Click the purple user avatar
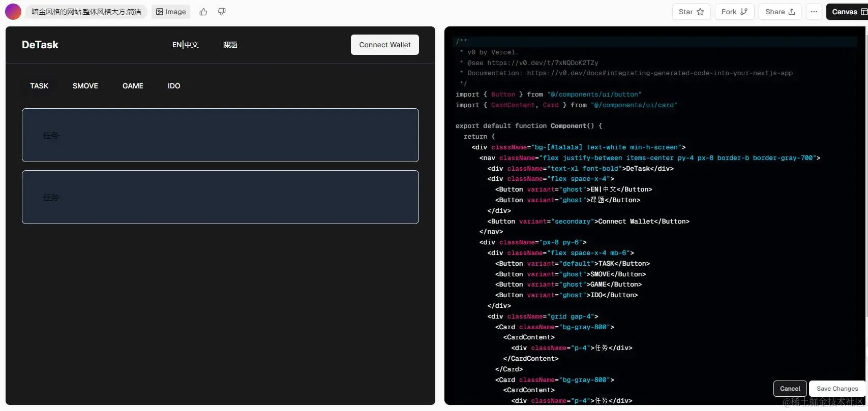The image size is (868, 411). point(13,12)
